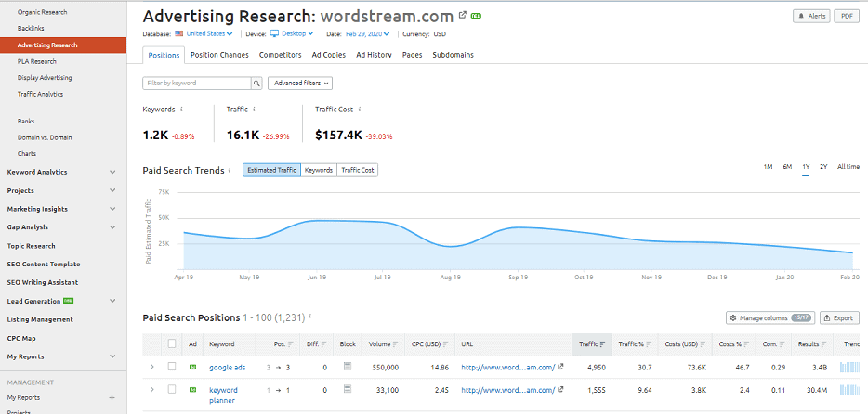Switch trend chart to Traffic Cost
Screen dimensions: 868x414
357,170
